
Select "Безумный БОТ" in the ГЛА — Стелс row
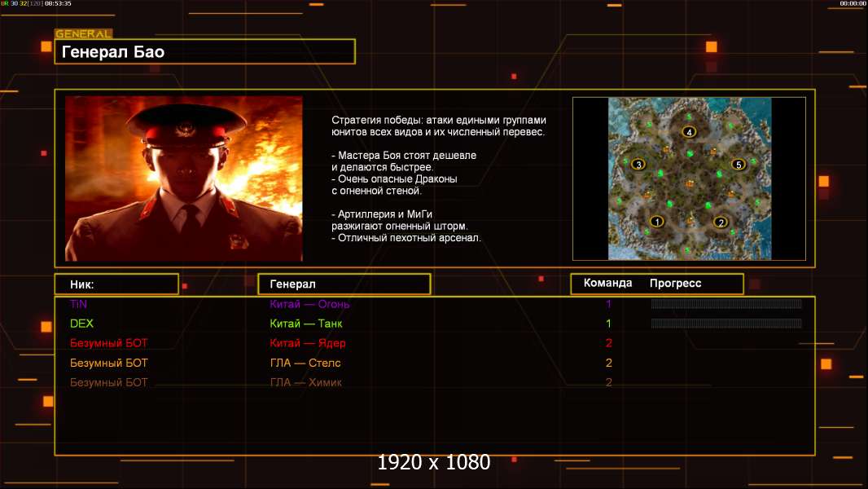click(x=108, y=363)
